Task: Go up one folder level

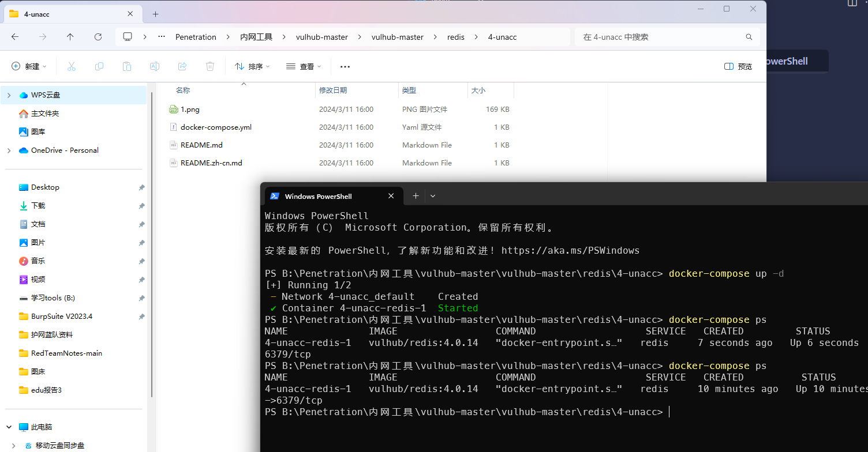Action: tap(70, 37)
